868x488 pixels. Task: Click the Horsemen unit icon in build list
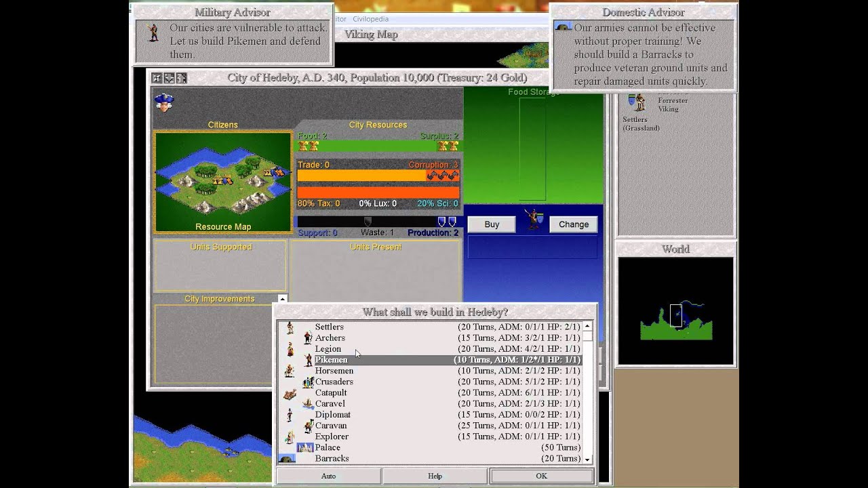point(290,371)
